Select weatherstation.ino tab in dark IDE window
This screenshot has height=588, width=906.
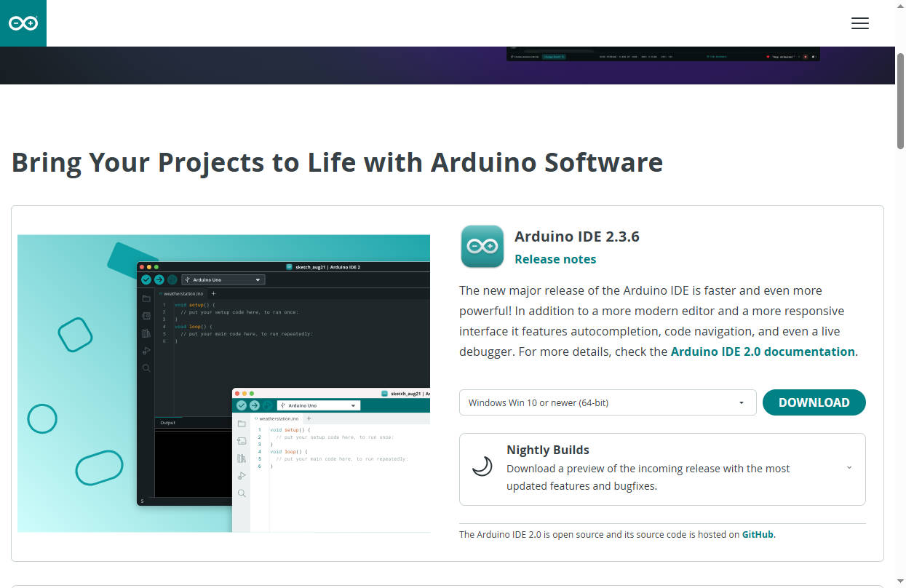(x=183, y=294)
